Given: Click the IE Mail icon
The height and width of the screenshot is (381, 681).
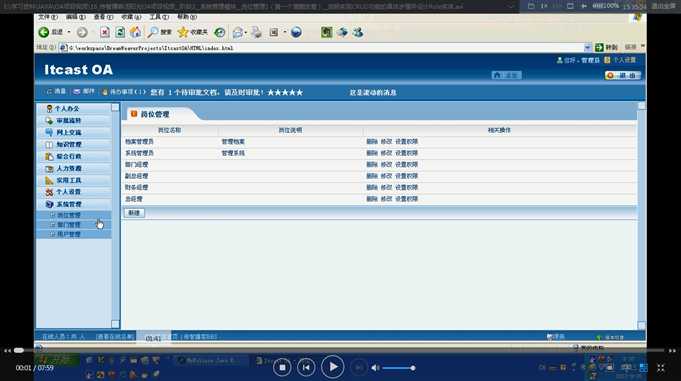Looking at the screenshot, I should point(238,32).
